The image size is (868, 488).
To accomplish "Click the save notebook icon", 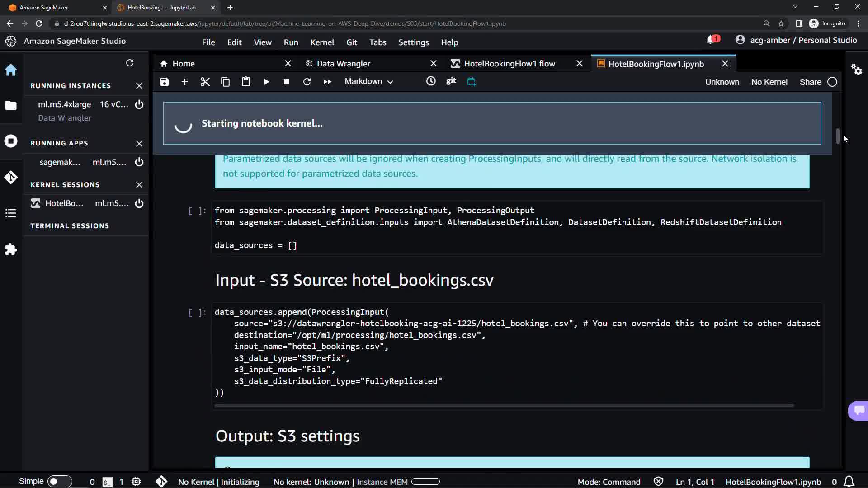I will click(x=165, y=82).
